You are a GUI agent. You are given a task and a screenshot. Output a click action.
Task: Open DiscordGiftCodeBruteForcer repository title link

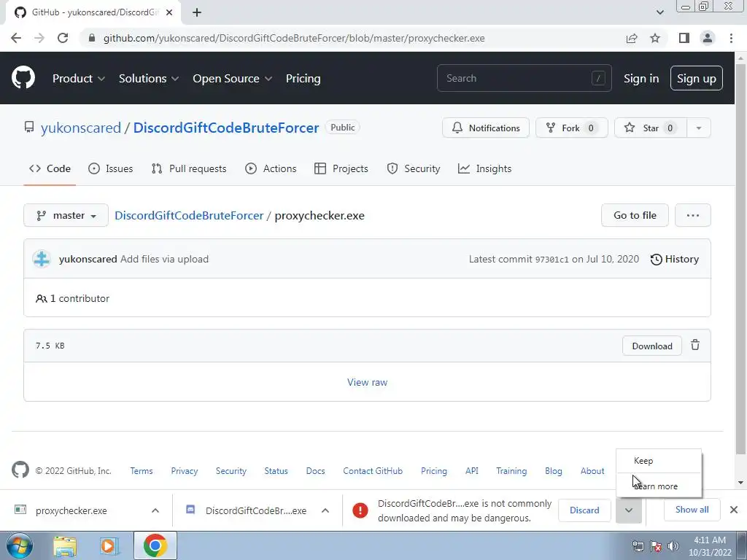coord(226,128)
